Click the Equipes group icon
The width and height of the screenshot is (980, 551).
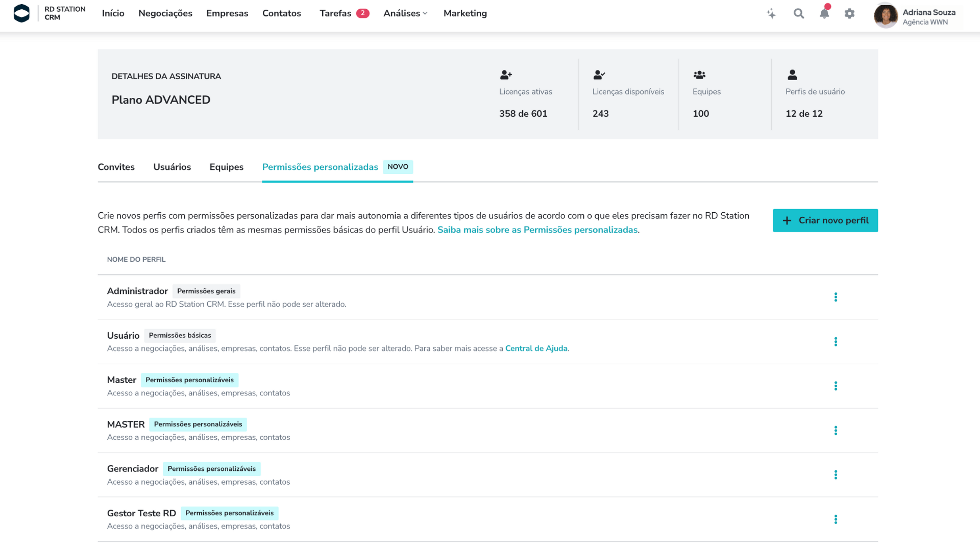[x=699, y=75]
